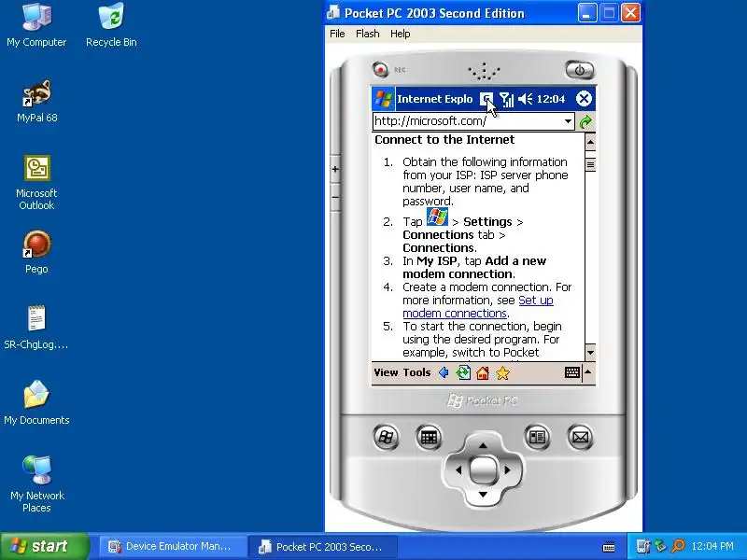Image resolution: width=747 pixels, height=560 pixels.
Task: Close Internet Explorer with the X button
Action: tap(584, 99)
